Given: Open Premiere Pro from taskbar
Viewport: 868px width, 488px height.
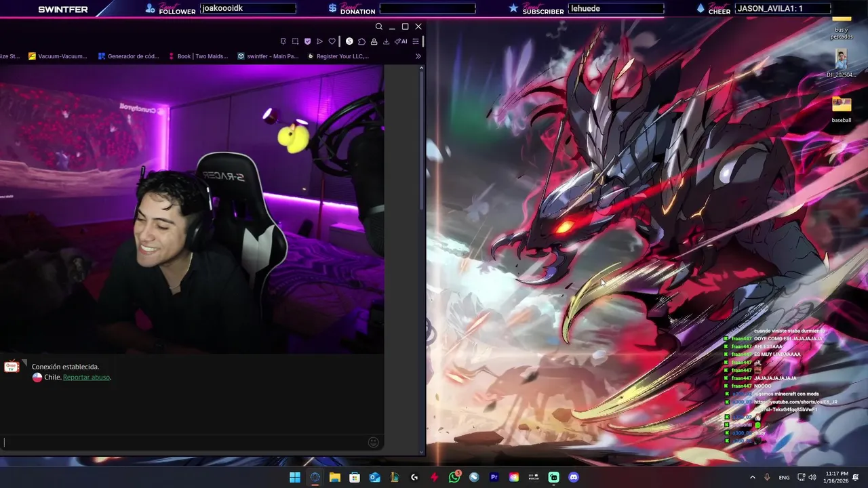Looking at the screenshot, I should (494, 477).
